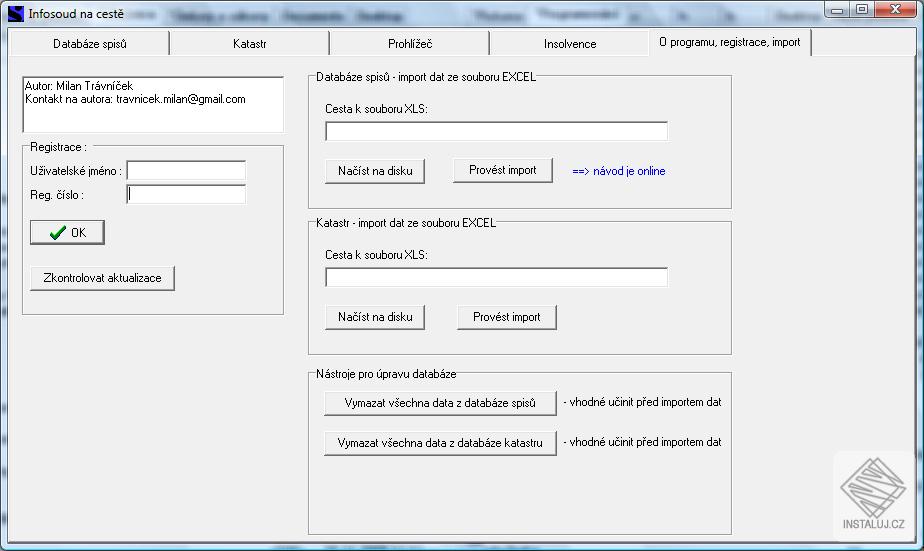Click Zkontrolovat aktualizace button

click(x=102, y=278)
